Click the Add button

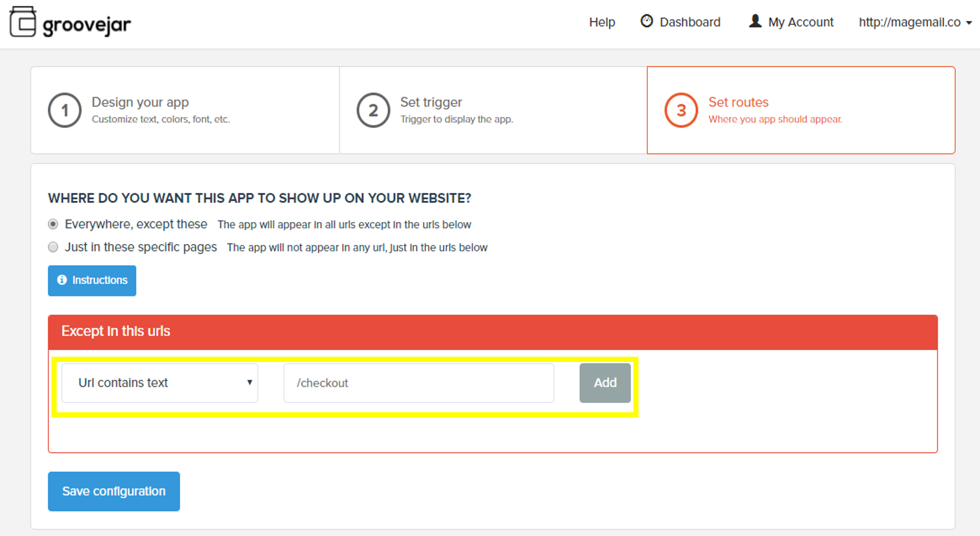tap(605, 383)
